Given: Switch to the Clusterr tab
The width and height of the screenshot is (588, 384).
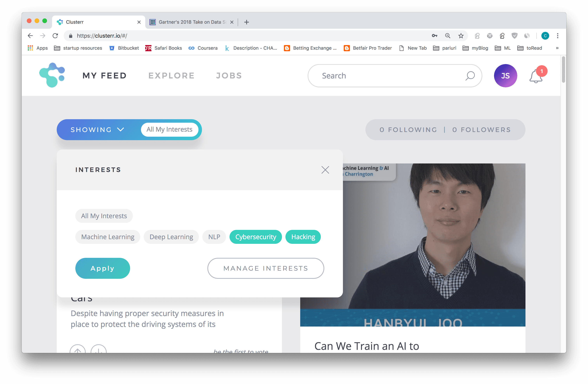Looking at the screenshot, I should click(98, 22).
